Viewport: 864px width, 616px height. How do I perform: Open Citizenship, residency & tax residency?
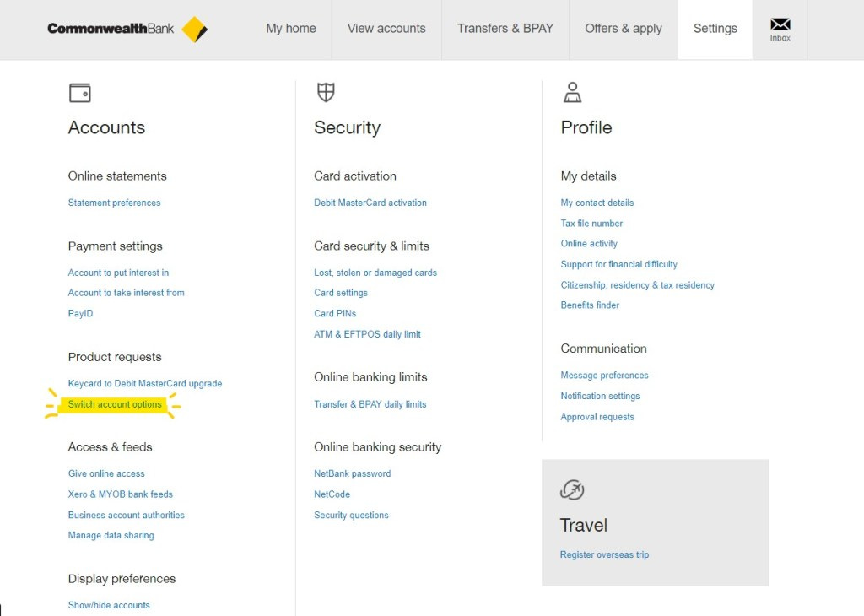click(638, 285)
